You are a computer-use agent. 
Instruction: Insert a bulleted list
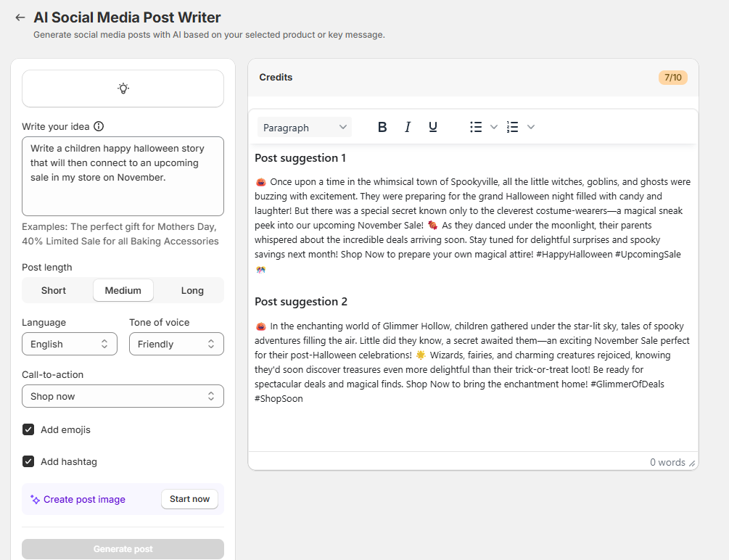click(476, 127)
